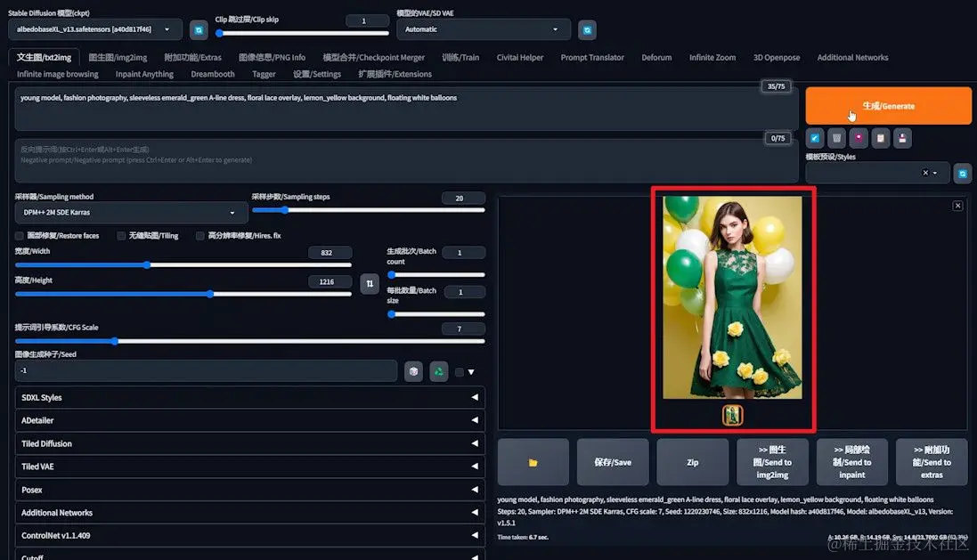Reuse last seed with recycle icon

(439, 371)
